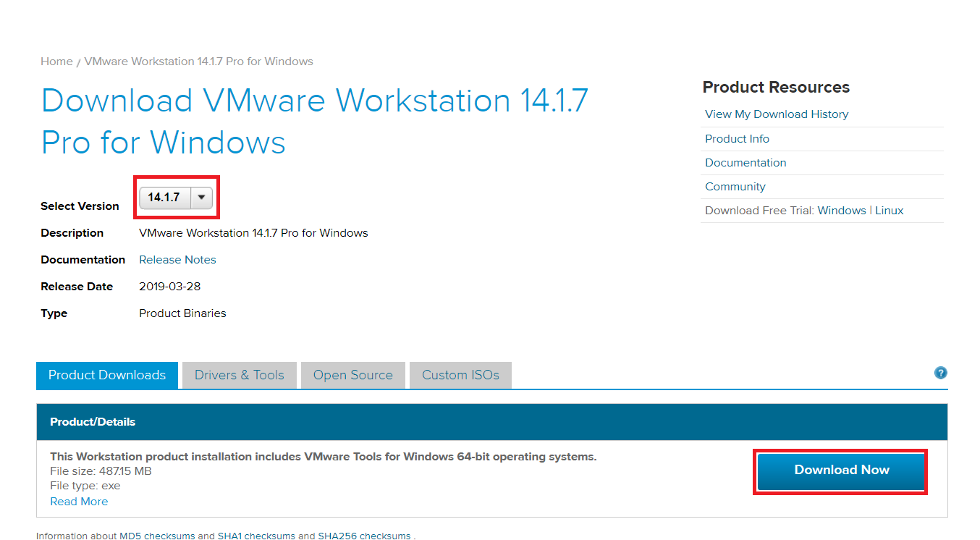
Task: Click the Select Version label
Action: (80, 206)
